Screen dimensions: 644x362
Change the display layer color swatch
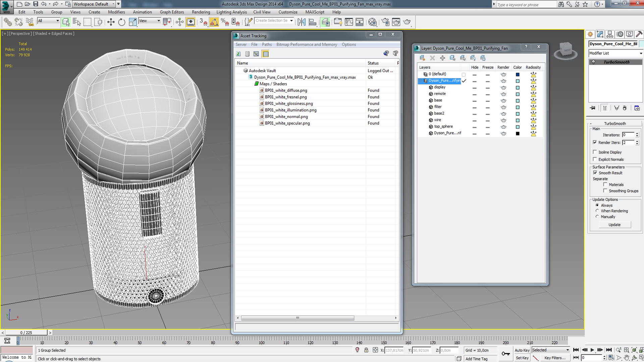pyautogui.click(x=518, y=87)
